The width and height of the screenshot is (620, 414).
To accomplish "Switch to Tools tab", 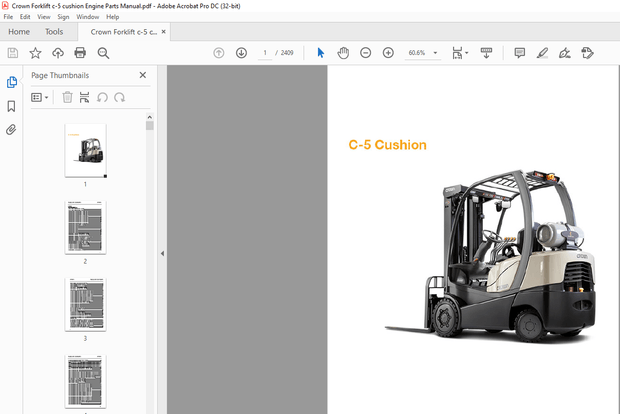I will [x=54, y=32].
